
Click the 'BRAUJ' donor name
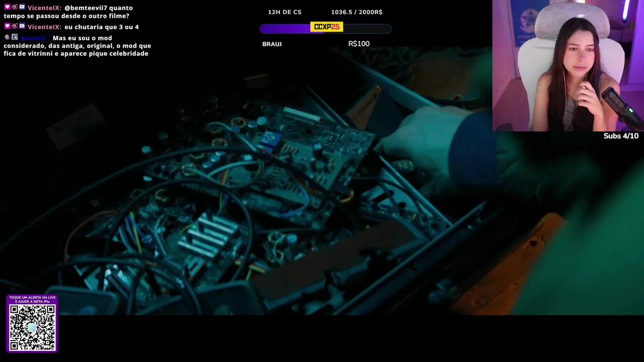point(272,44)
